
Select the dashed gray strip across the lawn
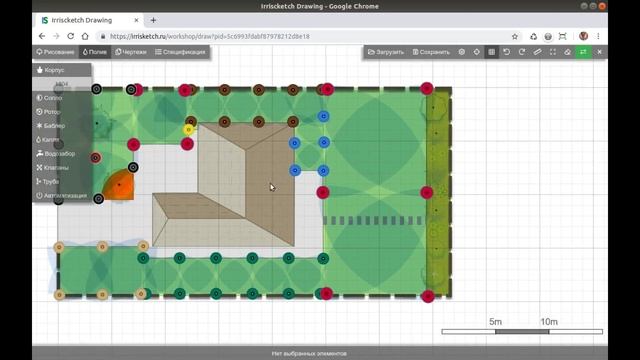tap(374, 220)
